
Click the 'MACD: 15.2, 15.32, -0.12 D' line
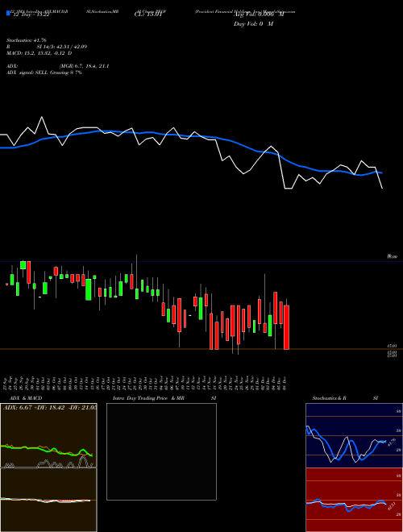click(x=39, y=53)
